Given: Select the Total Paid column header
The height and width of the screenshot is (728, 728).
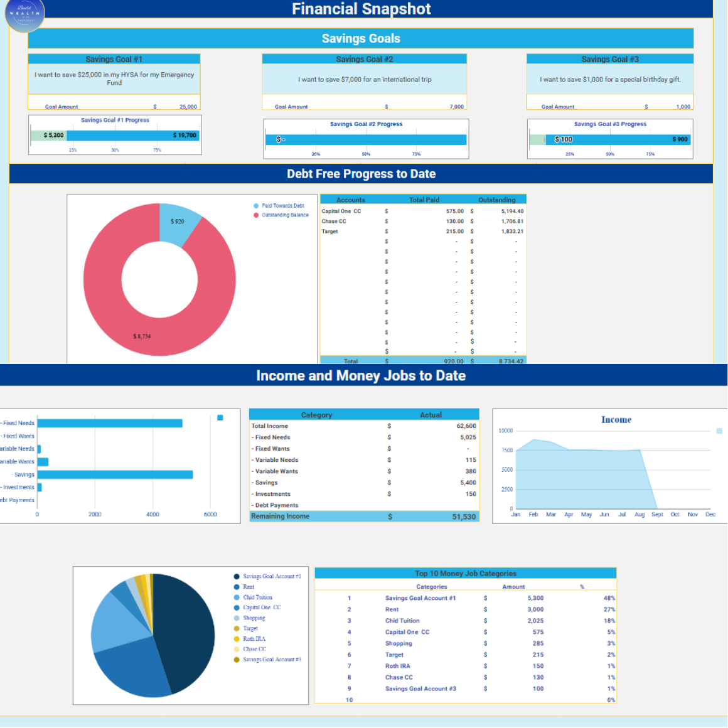Looking at the screenshot, I should pos(424,200).
